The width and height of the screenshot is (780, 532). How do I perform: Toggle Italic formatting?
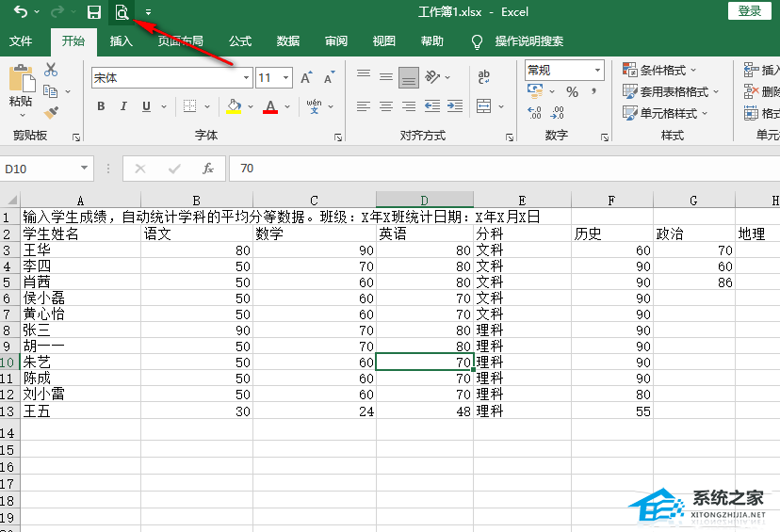[x=123, y=105]
